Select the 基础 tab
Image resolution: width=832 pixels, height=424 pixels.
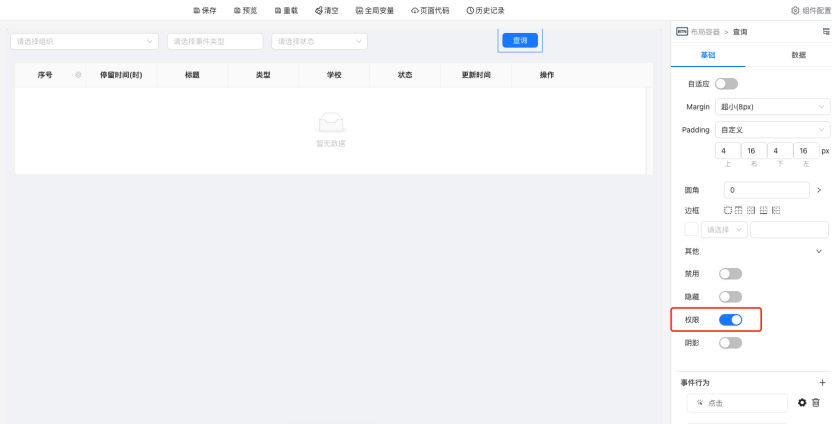click(708, 55)
